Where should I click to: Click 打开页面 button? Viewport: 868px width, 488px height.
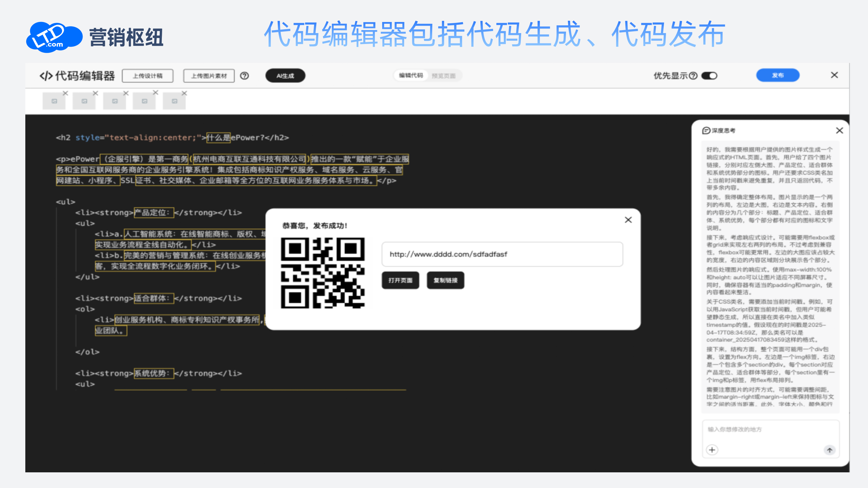(400, 280)
